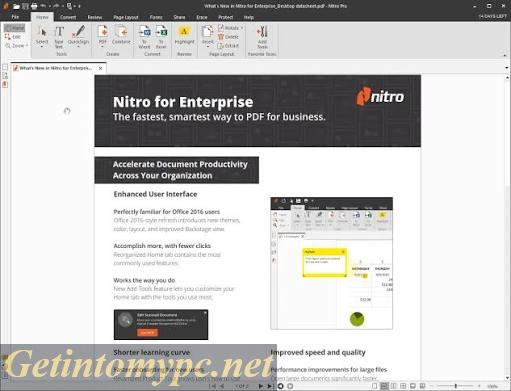Convert the document To Word
Viewport: 511px width, 391px height.
[144, 37]
